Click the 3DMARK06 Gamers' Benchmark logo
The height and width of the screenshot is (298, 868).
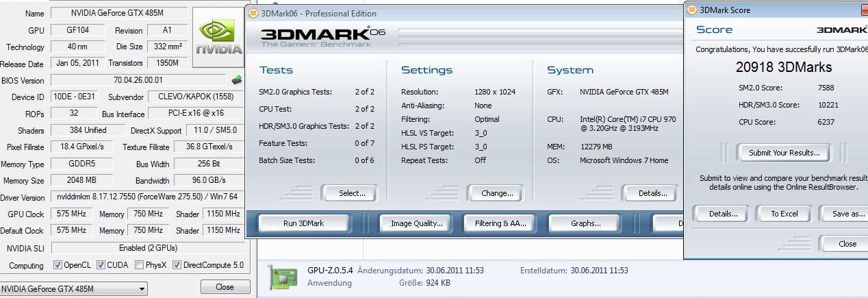coord(324,36)
